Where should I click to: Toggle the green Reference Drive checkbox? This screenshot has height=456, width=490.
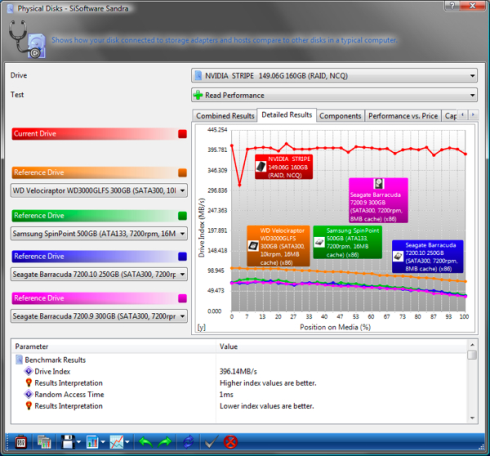click(x=182, y=216)
